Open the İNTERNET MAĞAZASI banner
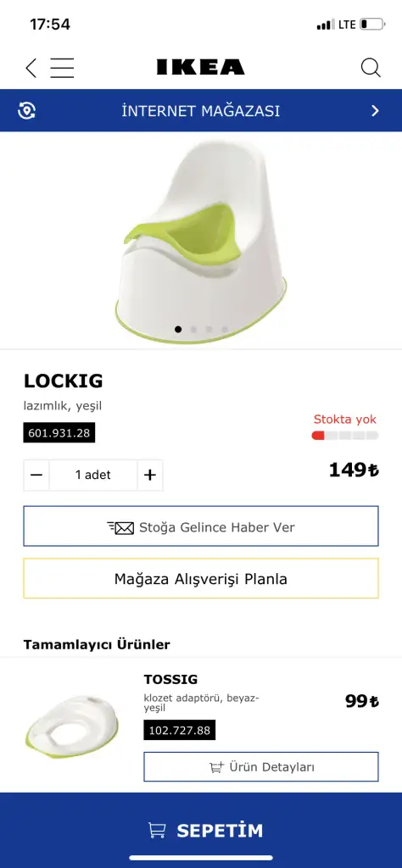Viewport: 402px width, 868px height. (x=201, y=111)
